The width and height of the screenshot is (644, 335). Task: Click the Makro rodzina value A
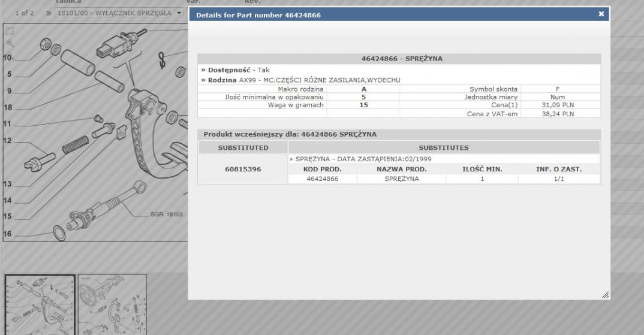coord(363,89)
